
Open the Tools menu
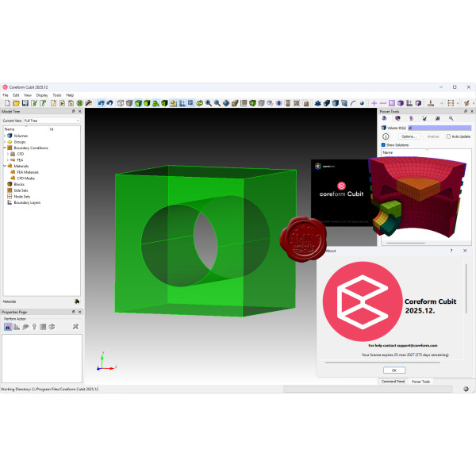coord(57,95)
